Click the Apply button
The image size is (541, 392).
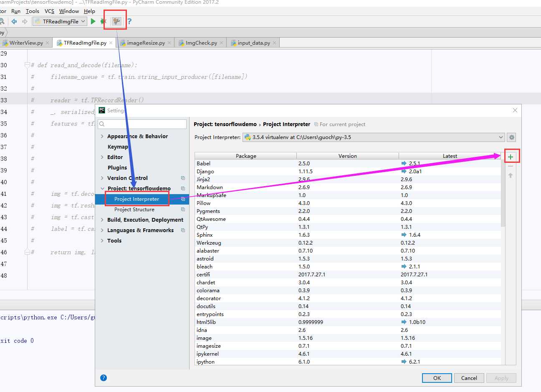pyautogui.click(x=501, y=378)
